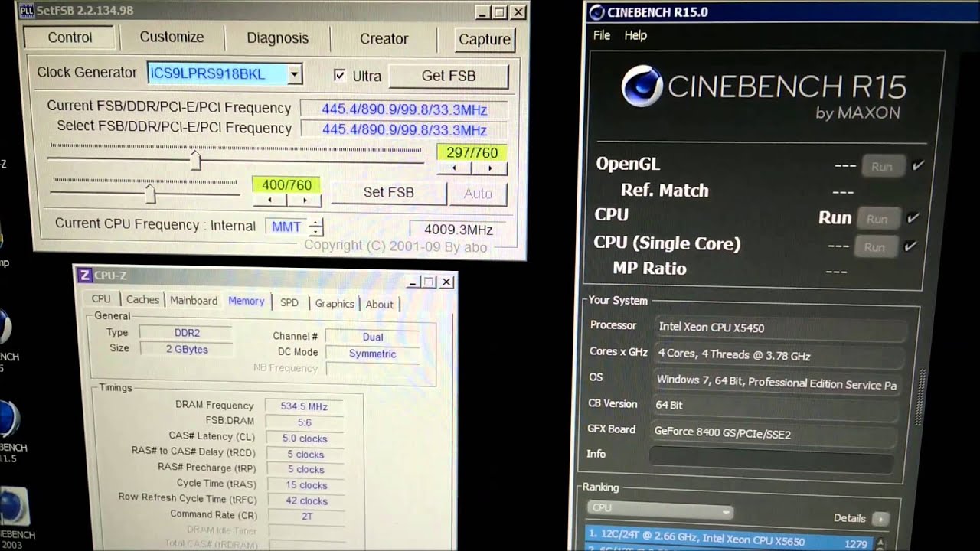
Task: Toggle the Ultra checkbox in SetFSB
Action: coord(339,75)
